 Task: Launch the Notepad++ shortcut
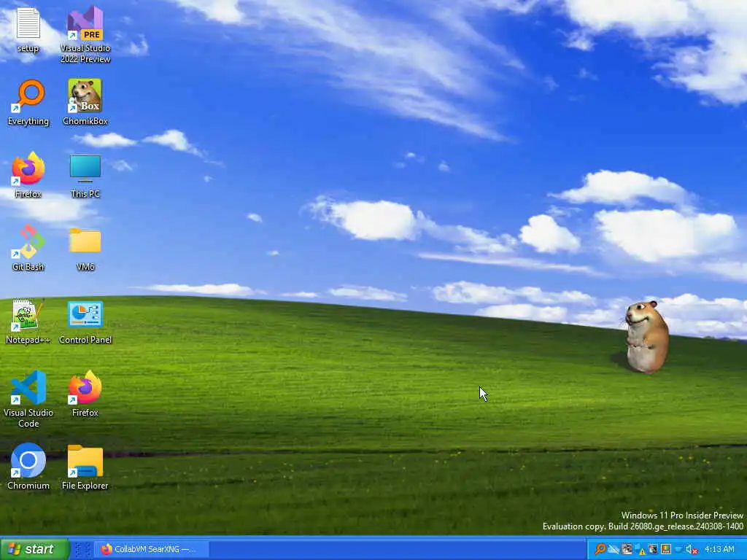click(x=28, y=322)
